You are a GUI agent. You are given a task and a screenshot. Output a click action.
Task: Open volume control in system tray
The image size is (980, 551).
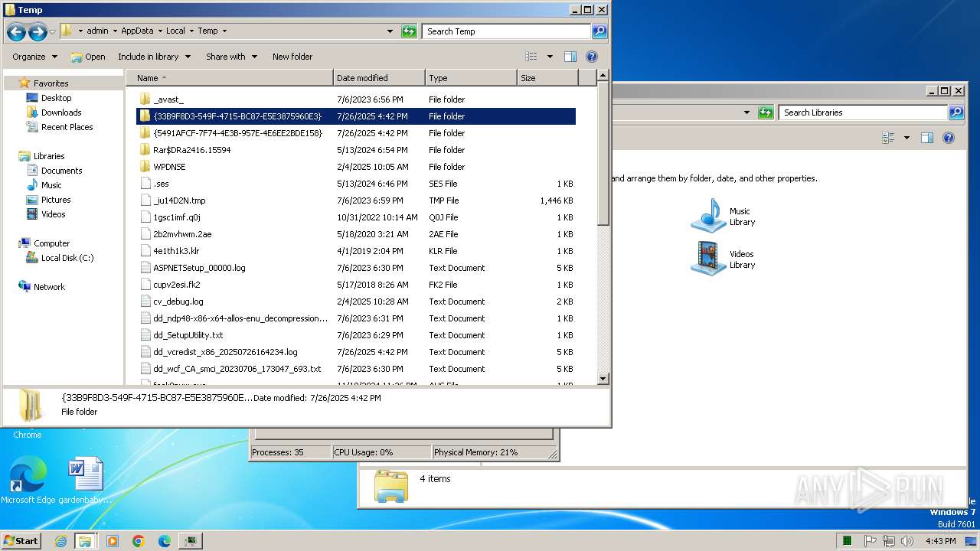pos(907,541)
